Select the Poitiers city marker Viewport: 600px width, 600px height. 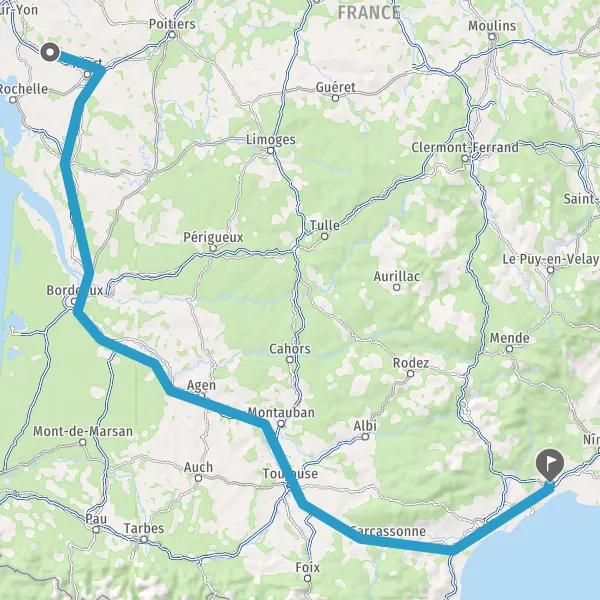pyautogui.click(x=172, y=35)
